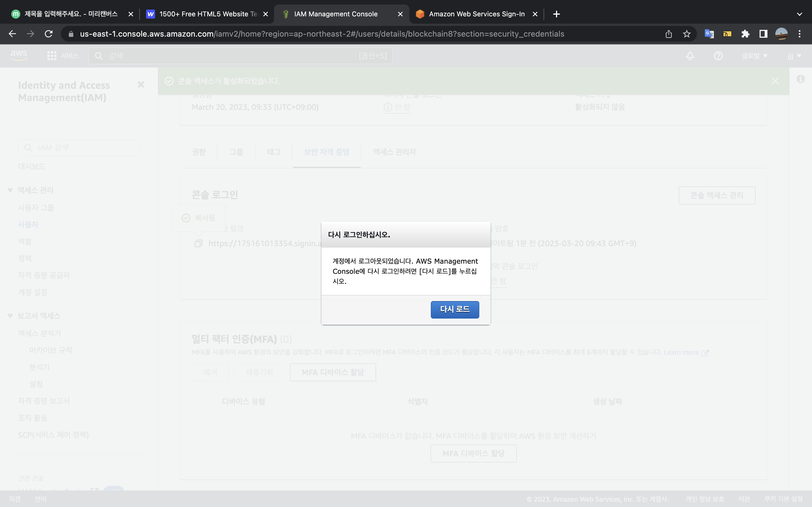Bookmark this page with star icon
Screen dimensions: 812x507
(687, 34)
